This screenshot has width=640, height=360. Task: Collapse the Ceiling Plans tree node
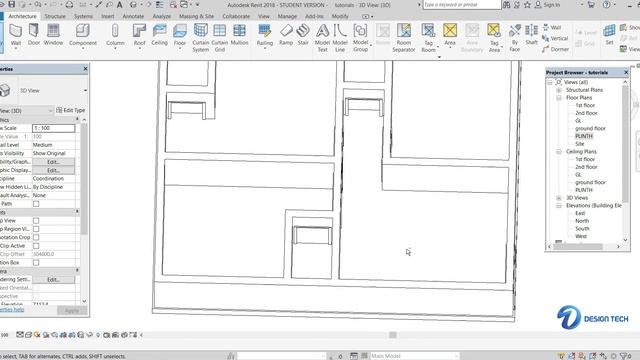click(559, 152)
